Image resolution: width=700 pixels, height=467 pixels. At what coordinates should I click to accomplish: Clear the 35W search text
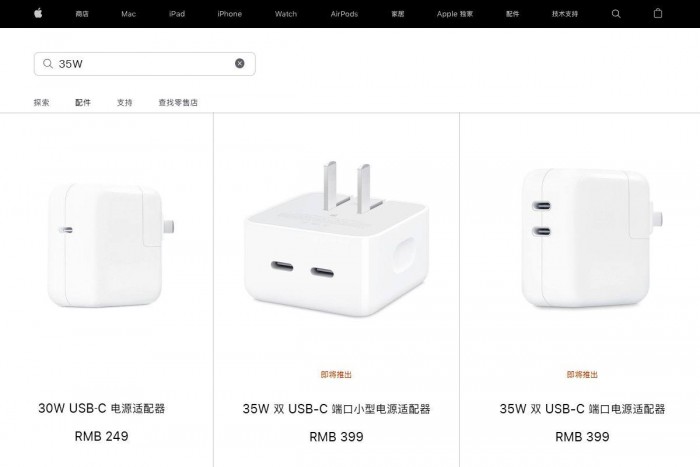pyautogui.click(x=240, y=63)
